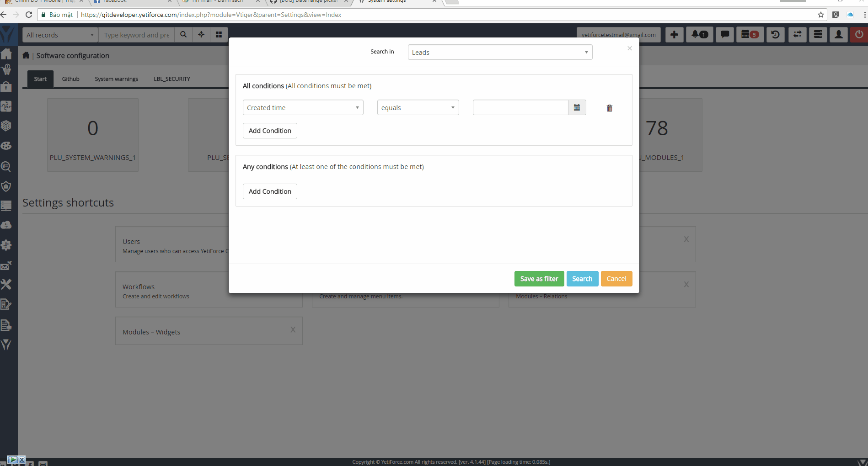This screenshot has width=868, height=466.
Task: Close the search dialog with the X
Action: pyautogui.click(x=629, y=48)
